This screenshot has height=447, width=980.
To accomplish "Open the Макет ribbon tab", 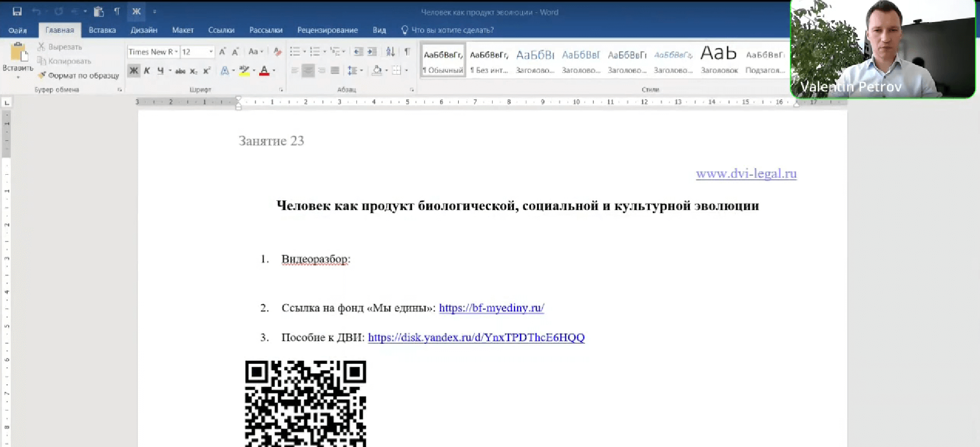I will 183,30.
